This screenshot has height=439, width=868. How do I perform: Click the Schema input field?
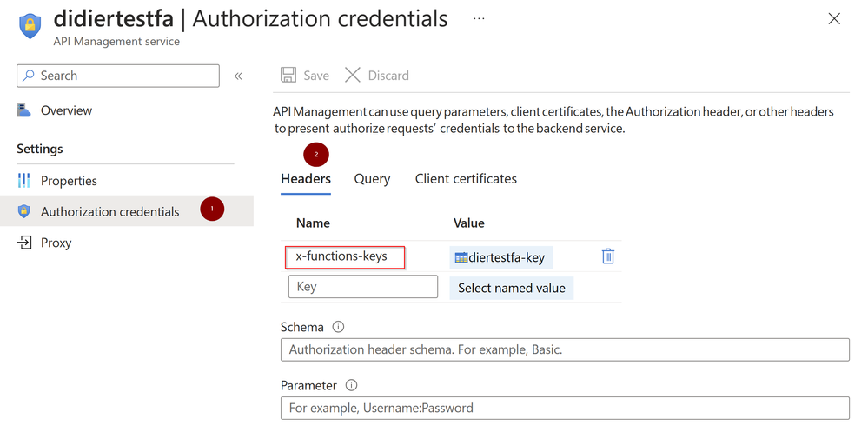click(x=565, y=349)
